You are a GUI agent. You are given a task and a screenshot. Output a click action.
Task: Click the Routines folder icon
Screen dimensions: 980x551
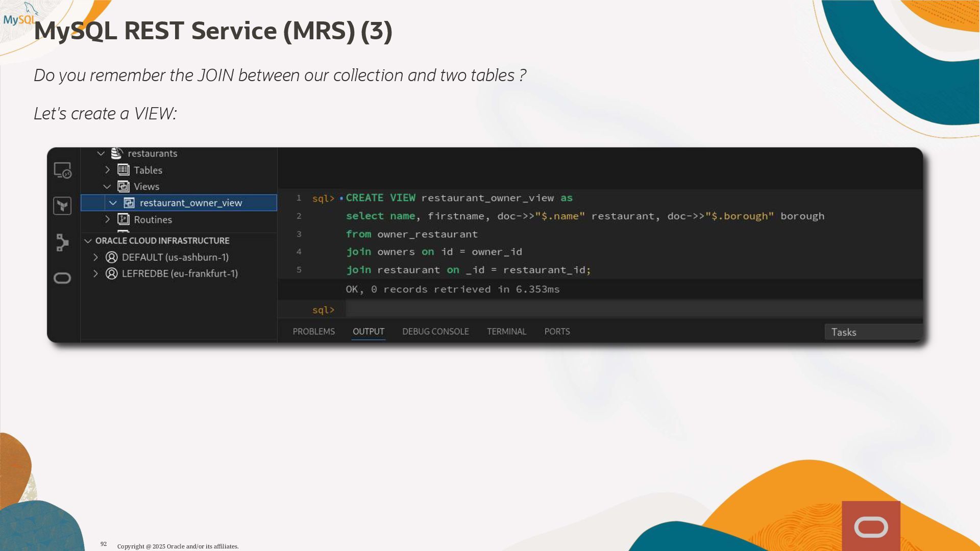coord(124,219)
